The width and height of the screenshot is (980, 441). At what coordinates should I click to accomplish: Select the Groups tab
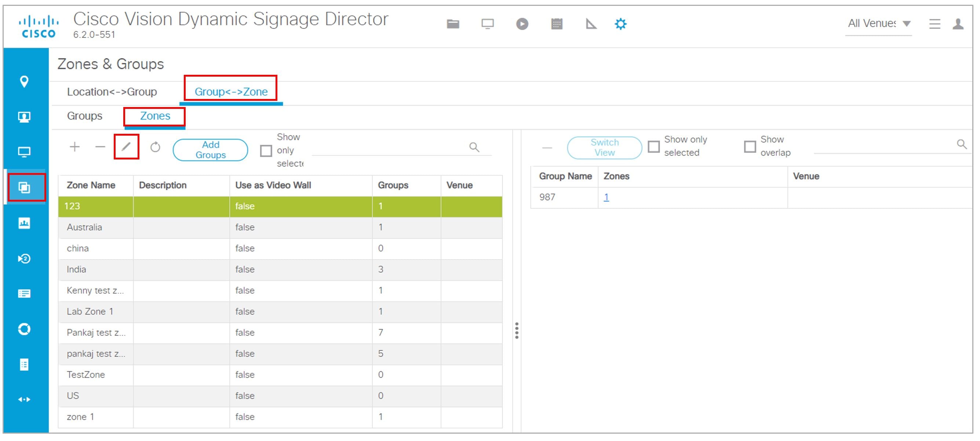click(84, 116)
